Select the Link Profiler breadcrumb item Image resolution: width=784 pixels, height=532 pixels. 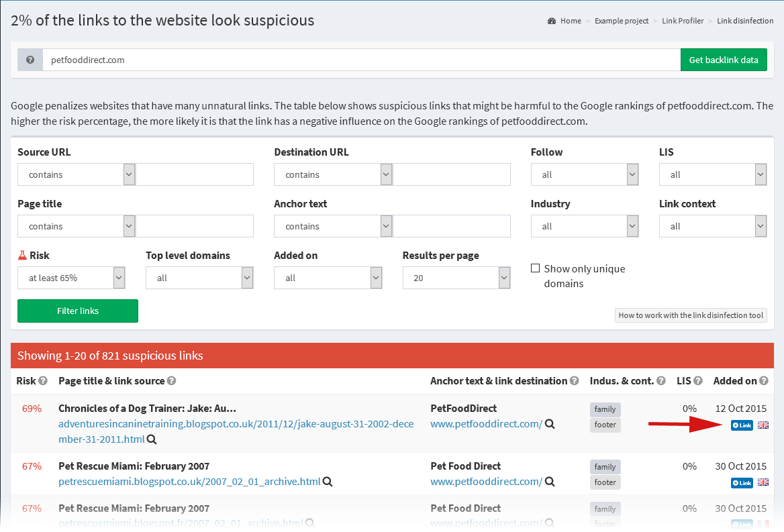683,21
